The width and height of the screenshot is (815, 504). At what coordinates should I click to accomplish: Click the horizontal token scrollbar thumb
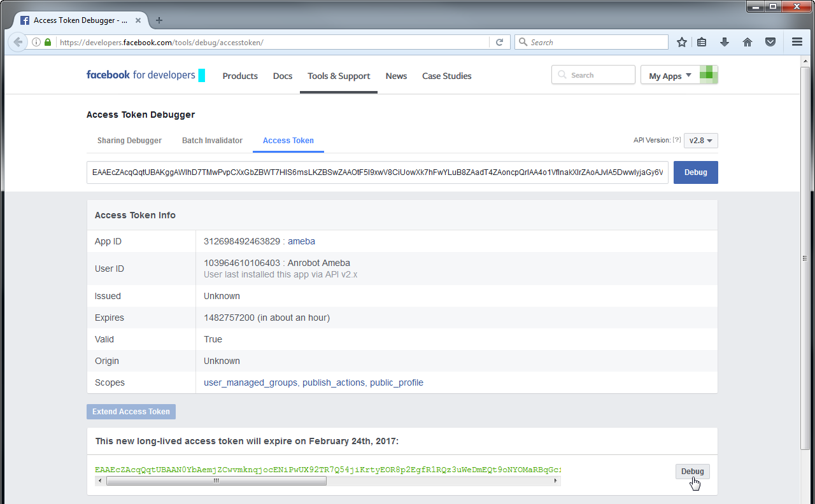click(x=216, y=481)
